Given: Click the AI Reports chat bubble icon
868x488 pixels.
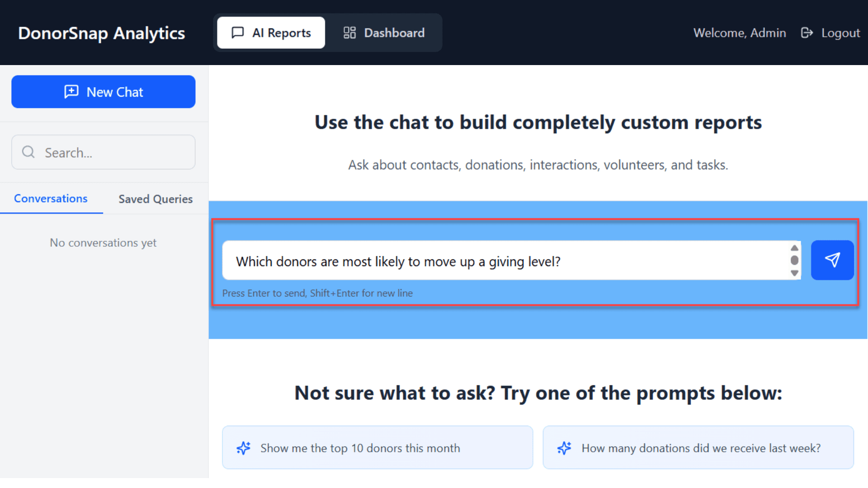Looking at the screenshot, I should click(238, 33).
